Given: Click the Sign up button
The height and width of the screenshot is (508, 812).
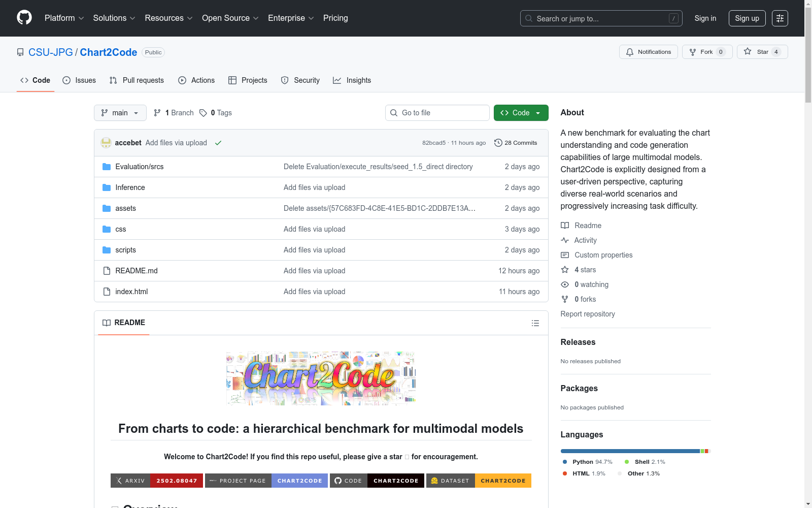Looking at the screenshot, I should [747, 18].
